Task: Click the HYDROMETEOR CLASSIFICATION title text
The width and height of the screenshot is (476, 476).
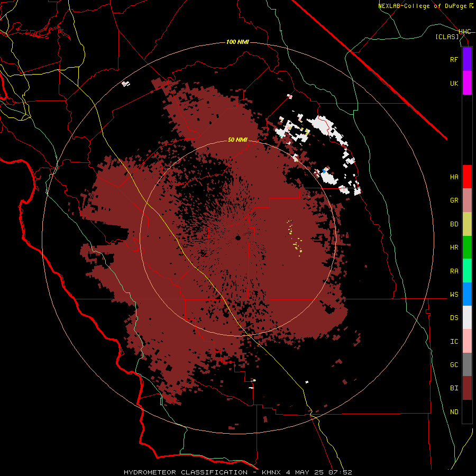Action: tap(186, 472)
